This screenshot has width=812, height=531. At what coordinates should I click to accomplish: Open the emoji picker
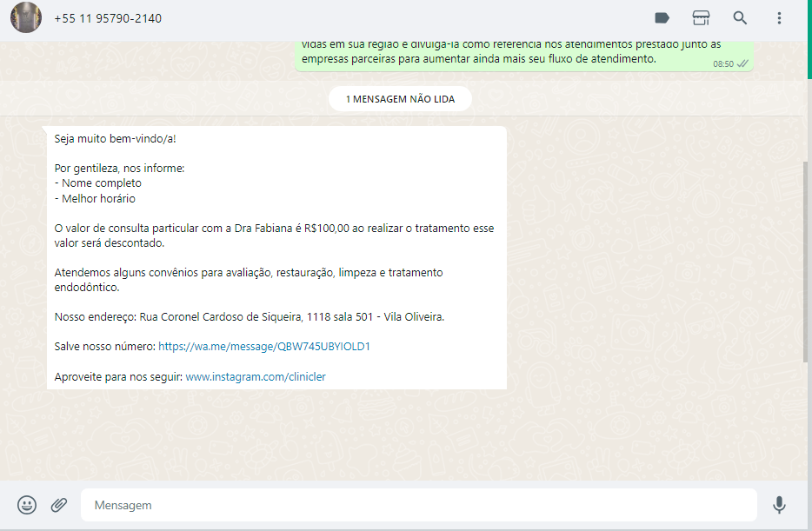pos(27,505)
